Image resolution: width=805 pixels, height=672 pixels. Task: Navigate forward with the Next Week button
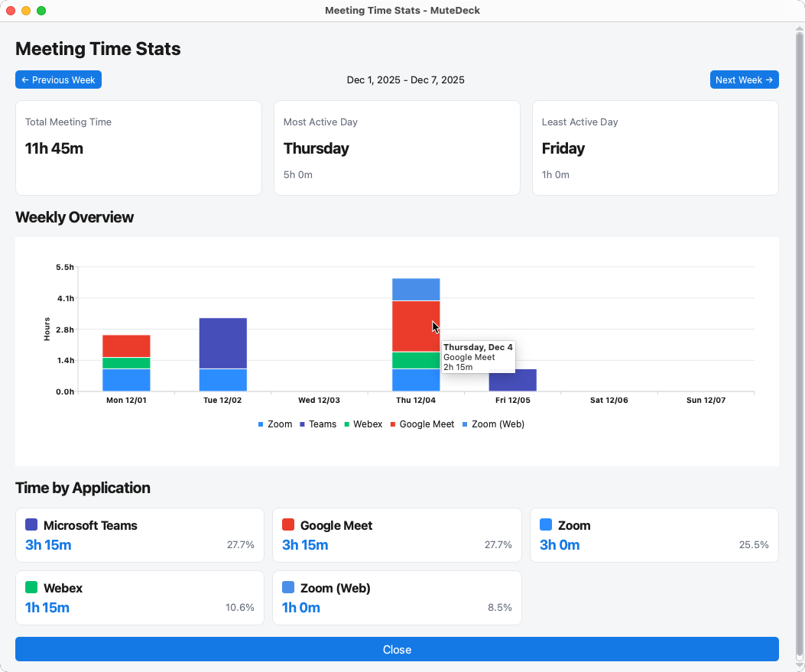(x=744, y=80)
